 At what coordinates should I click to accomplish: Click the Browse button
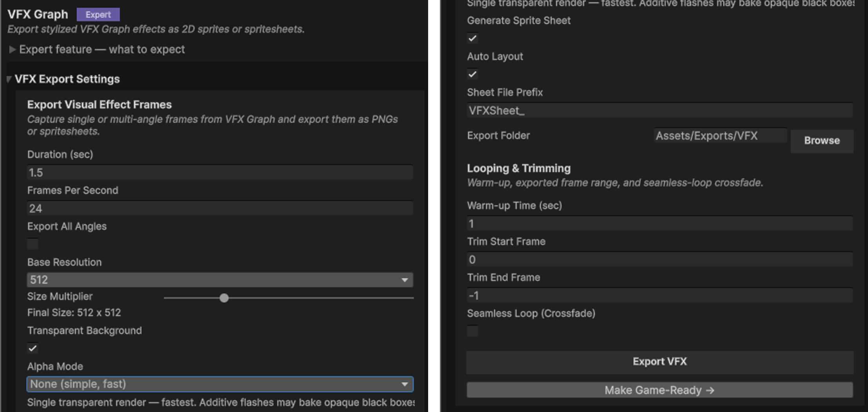pyautogui.click(x=822, y=141)
